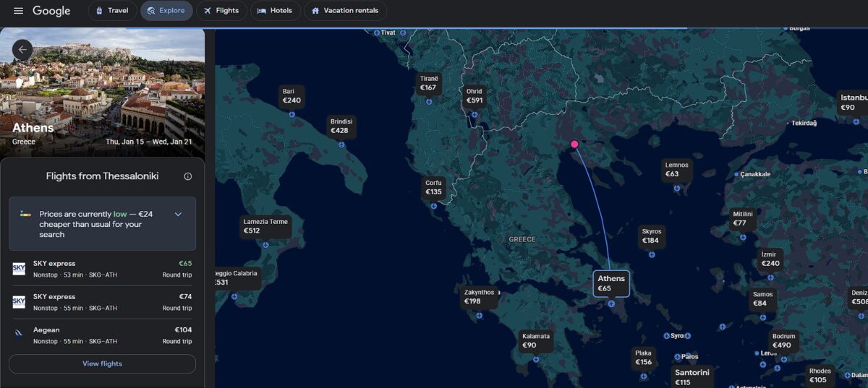Select the Istanbul €90 map label
This screenshot has width=868, height=388.
click(x=854, y=103)
